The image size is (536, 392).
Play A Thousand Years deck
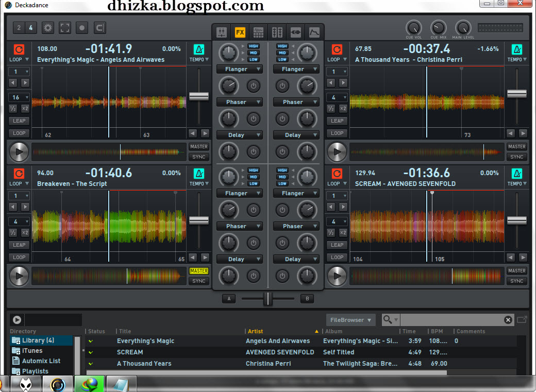tap(337, 152)
